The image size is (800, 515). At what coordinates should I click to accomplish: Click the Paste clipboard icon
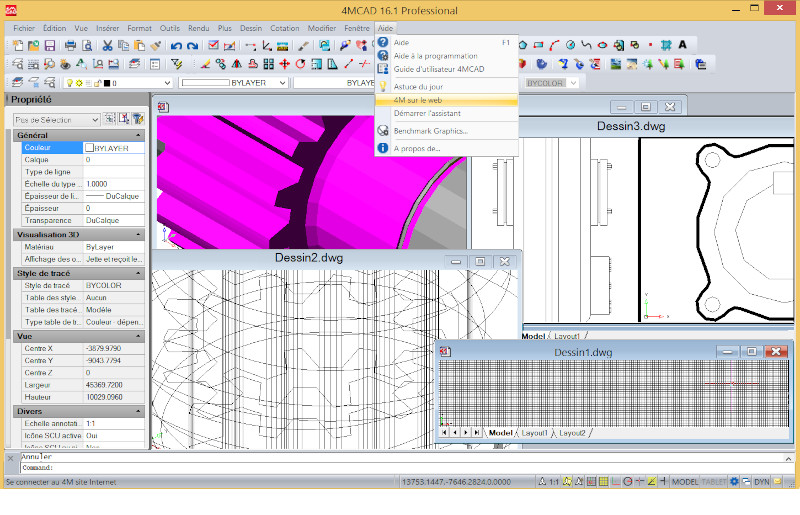[x=139, y=46]
